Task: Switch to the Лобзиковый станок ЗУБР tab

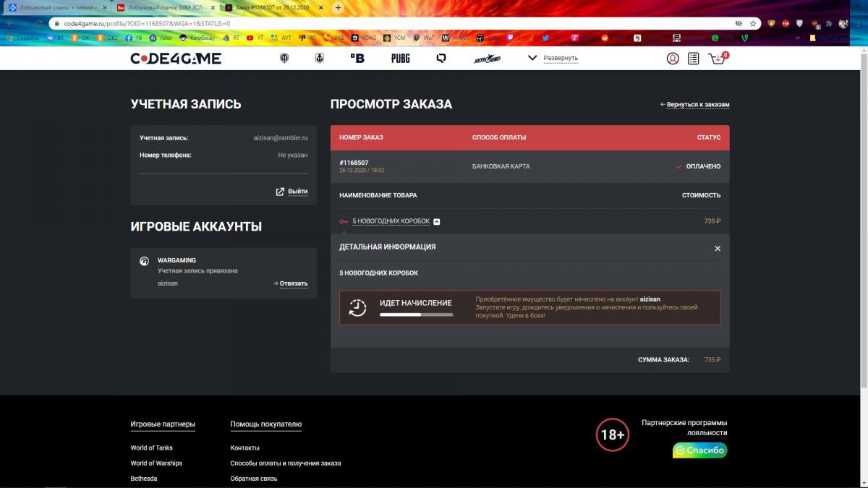Action: point(166,7)
